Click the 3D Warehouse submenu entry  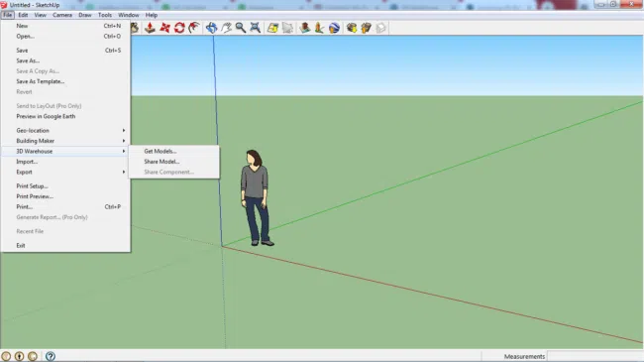[65, 151]
